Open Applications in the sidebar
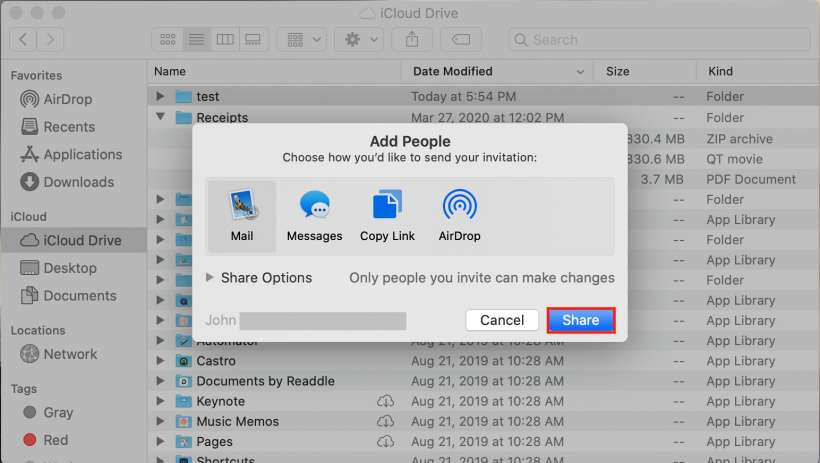The height and width of the screenshot is (463, 820). point(71,154)
